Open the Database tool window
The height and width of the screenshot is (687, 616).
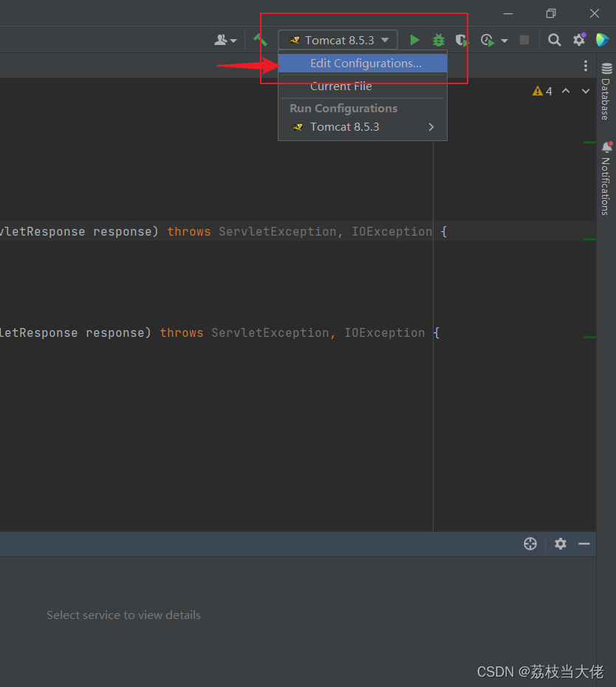pos(606,91)
